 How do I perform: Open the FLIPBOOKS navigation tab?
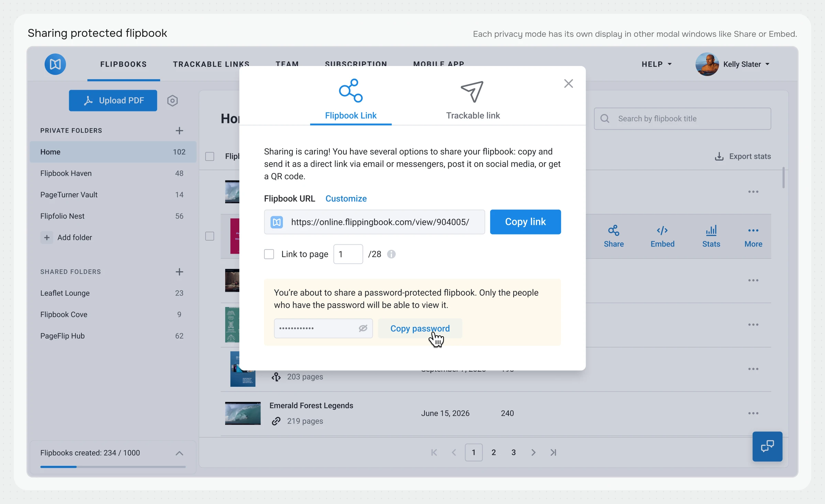coord(123,64)
